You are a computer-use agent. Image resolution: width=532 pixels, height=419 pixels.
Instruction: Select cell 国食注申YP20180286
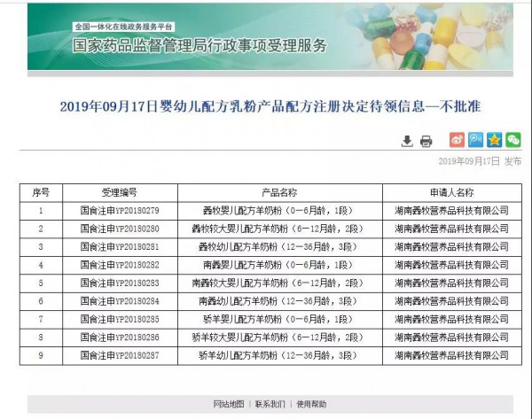120,338
